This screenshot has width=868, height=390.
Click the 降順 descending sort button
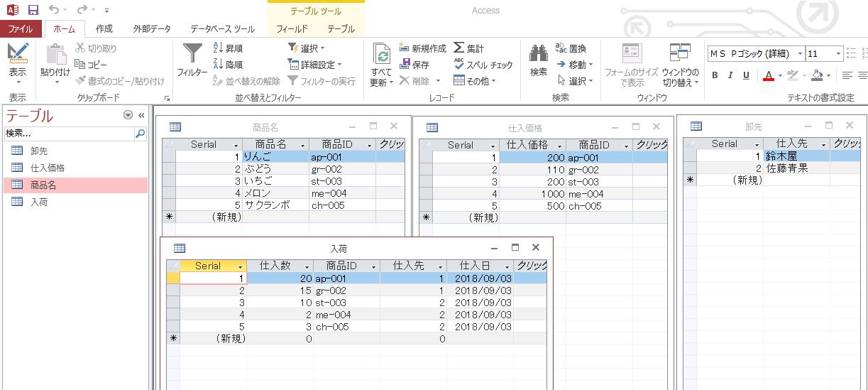pyautogui.click(x=228, y=65)
